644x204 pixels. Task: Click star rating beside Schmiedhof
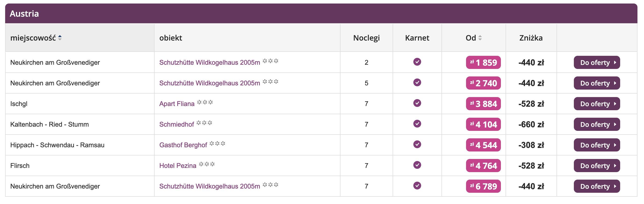[x=204, y=123]
